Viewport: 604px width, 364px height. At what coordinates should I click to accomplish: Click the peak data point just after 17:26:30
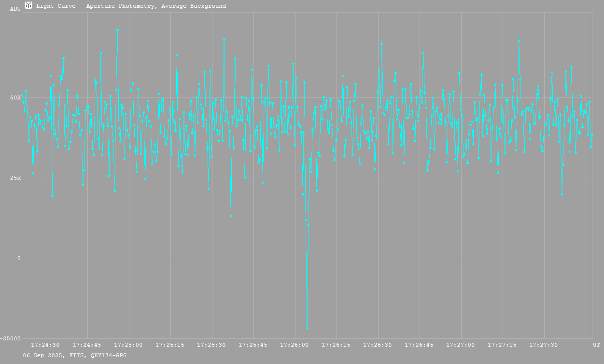(381, 43)
